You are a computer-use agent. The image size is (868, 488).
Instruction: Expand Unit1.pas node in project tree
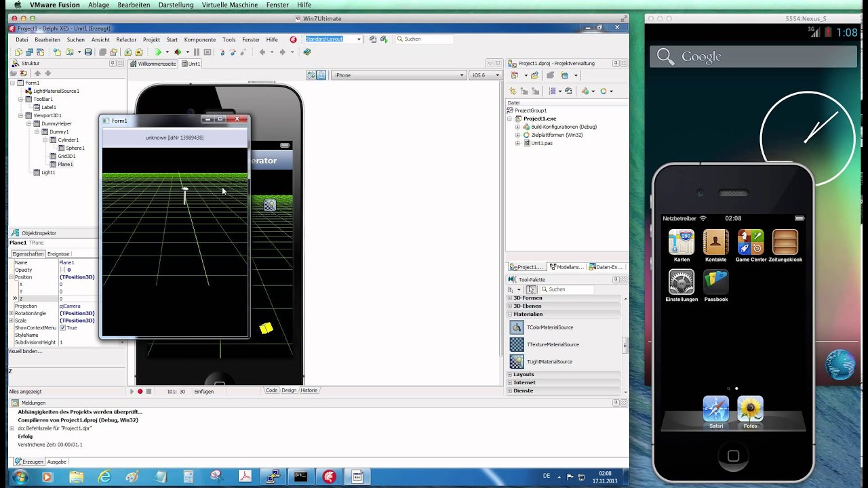coord(517,143)
